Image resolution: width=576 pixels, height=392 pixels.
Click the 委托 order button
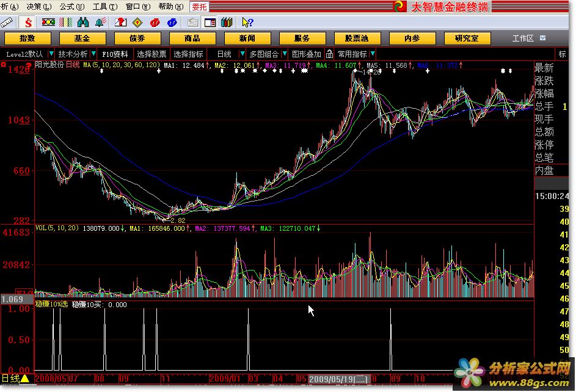click(x=199, y=7)
